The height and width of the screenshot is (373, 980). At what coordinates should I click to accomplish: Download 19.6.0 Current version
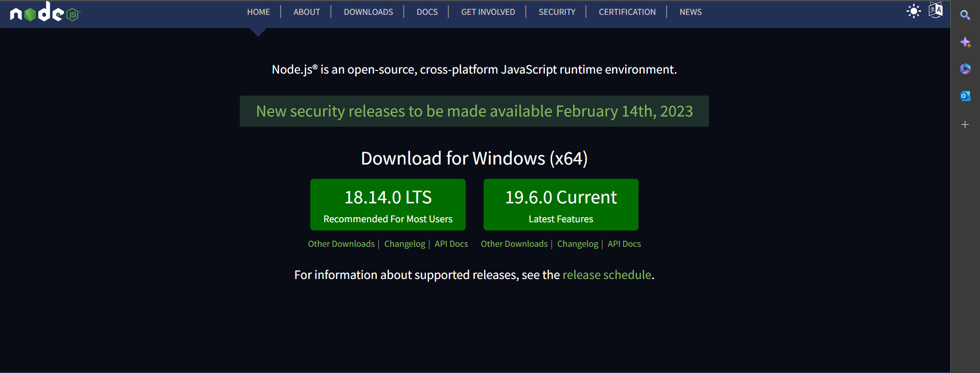click(x=561, y=204)
